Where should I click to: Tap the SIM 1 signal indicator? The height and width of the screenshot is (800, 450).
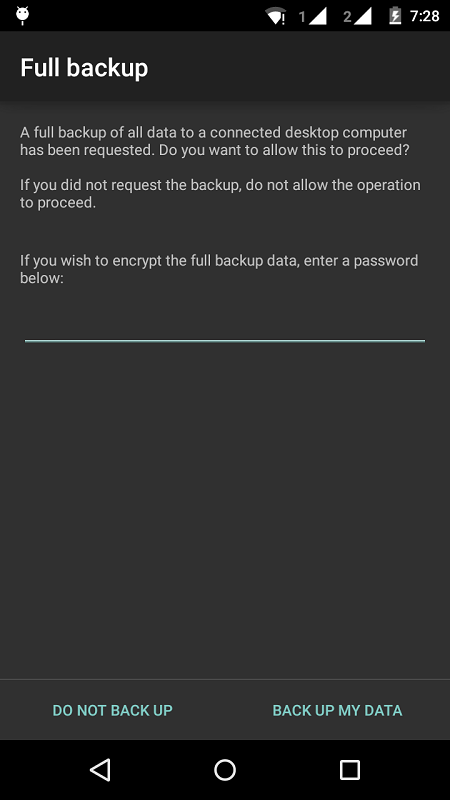click(312, 16)
